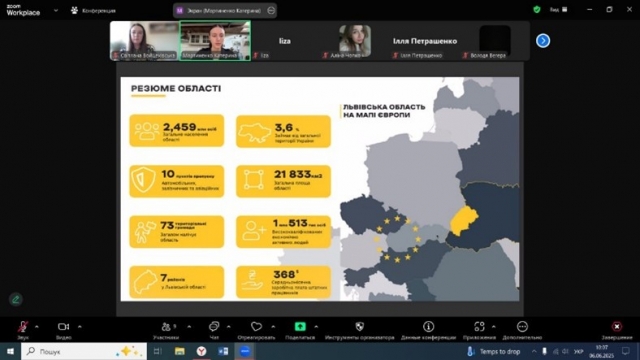Open the Apps icon in toolbar
The width and height of the screenshot is (640, 360).
tap(479, 327)
